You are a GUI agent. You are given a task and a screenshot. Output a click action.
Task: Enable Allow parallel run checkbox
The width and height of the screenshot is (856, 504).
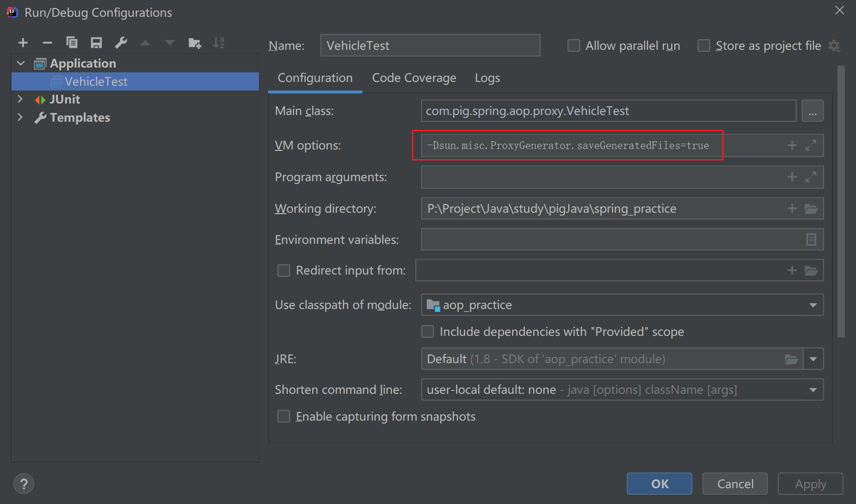[x=574, y=46]
